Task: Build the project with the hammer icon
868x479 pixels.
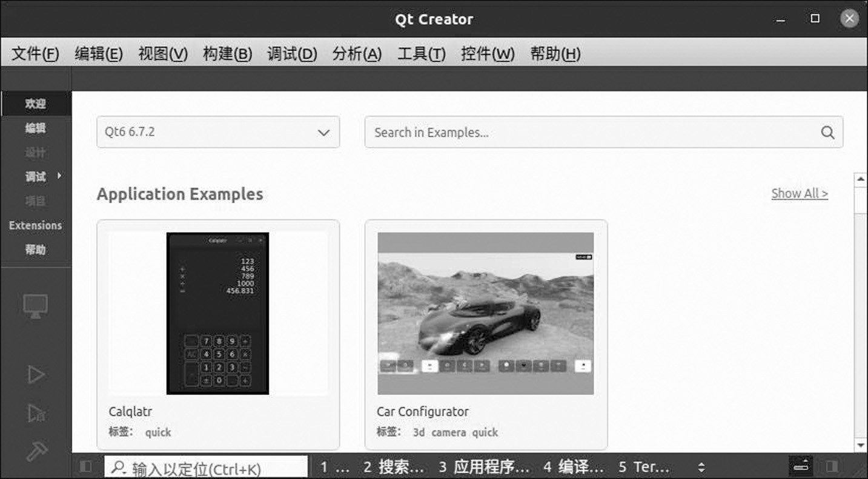Action: (x=36, y=451)
